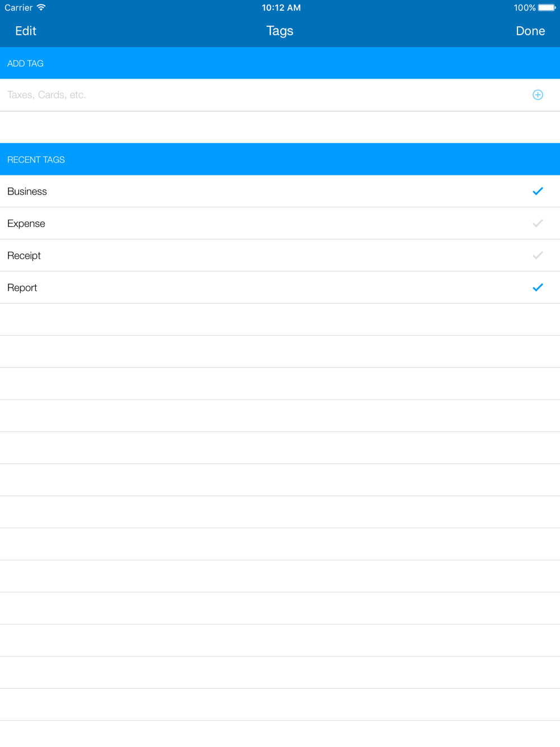Screen dimensions: 560x747
Task: Select the Expense tag row
Action: point(280,223)
